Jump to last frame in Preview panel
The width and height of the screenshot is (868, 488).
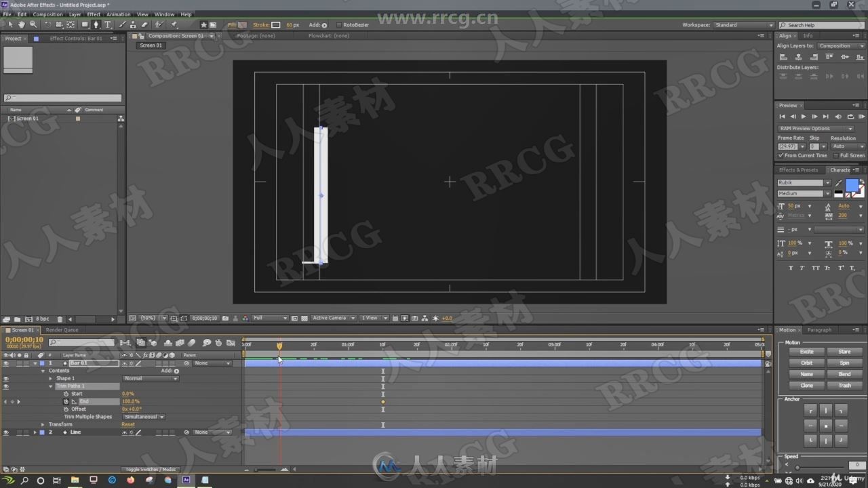click(x=826, y=117)
